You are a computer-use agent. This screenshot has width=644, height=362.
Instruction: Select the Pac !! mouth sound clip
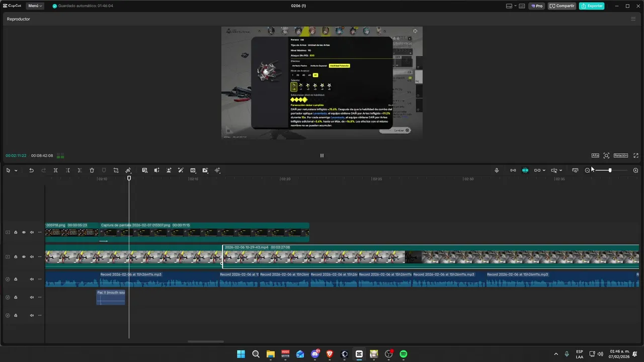[111, 297]
